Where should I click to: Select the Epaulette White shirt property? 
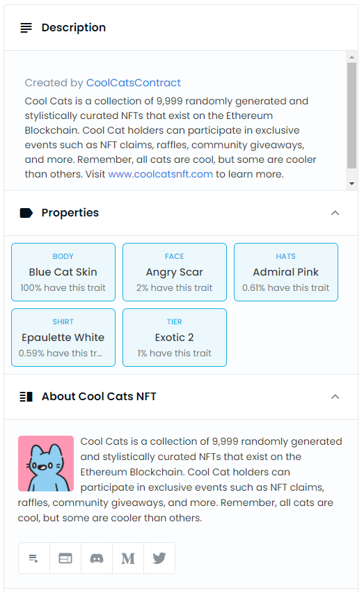63,338
